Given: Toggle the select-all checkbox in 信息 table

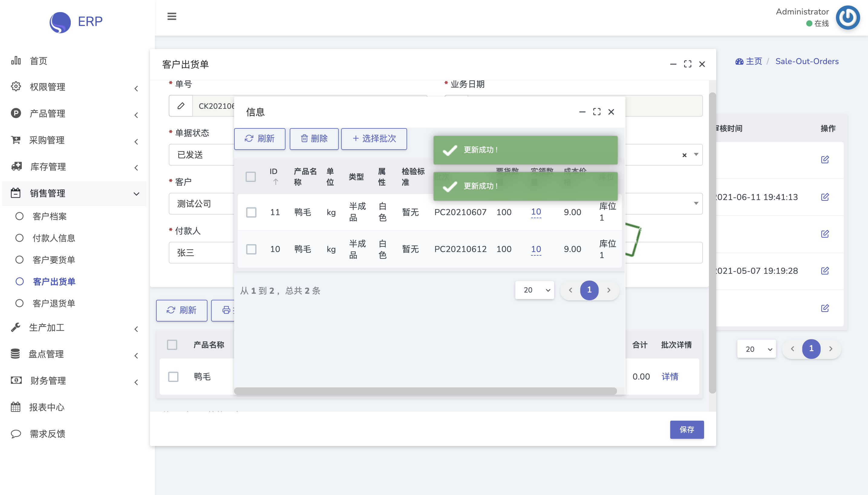Looking at the screenshot, I should [x=250, y=177].
